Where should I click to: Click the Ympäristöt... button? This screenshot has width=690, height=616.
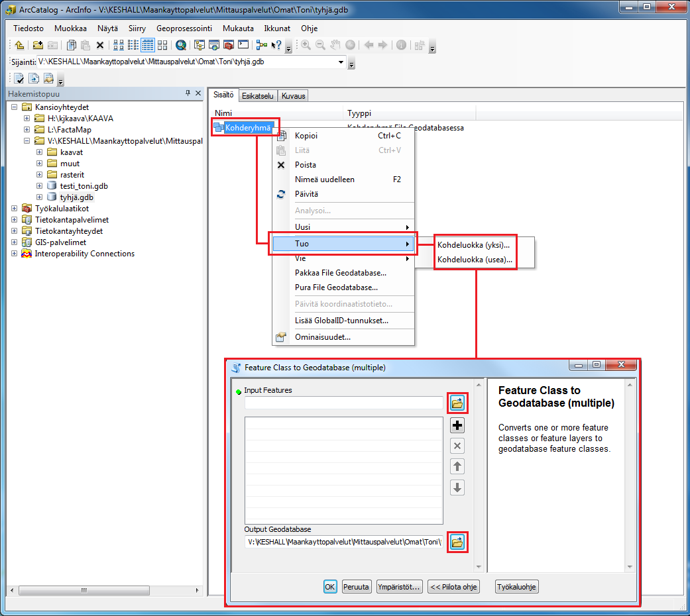tap(399, 587)
